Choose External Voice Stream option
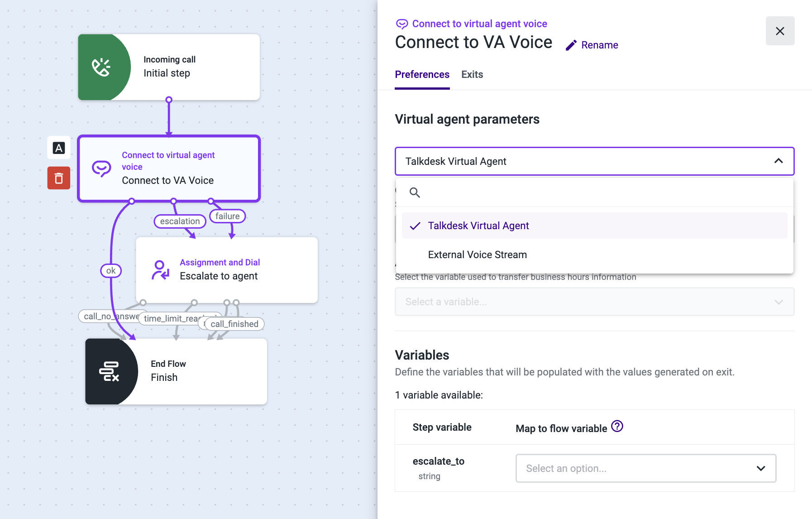The image size is (812, 519). 594,255
